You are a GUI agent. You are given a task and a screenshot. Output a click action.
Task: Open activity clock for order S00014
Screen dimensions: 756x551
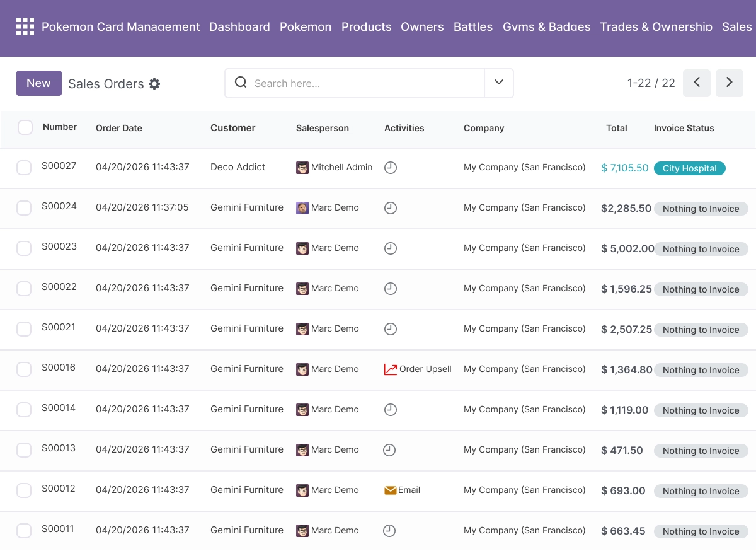coord(391,410)
